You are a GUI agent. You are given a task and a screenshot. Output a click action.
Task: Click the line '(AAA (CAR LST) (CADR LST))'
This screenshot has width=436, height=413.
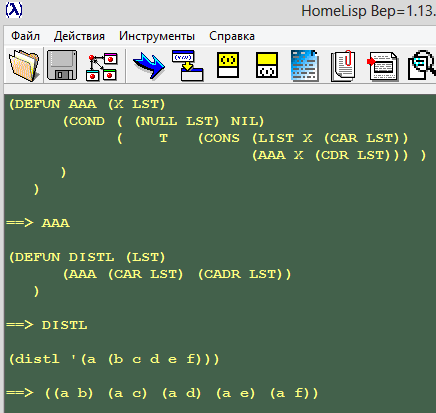(177, 274)
